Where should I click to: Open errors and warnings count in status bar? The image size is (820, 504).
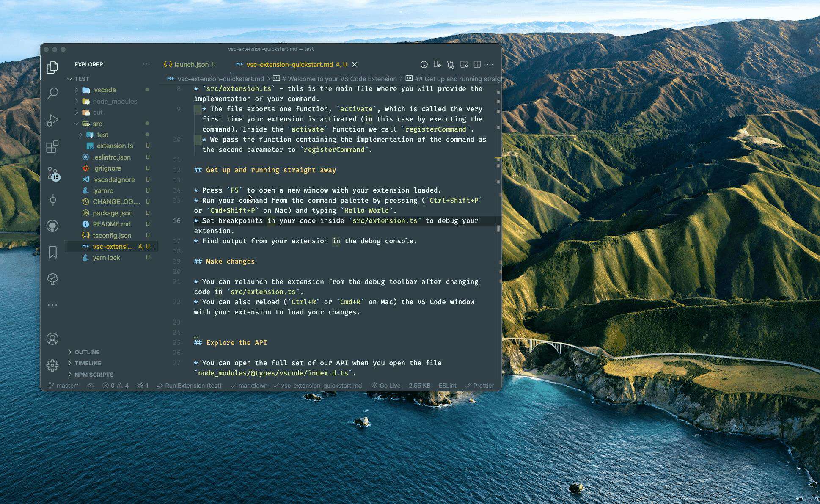pyautogui.click(x=116, y=386)
